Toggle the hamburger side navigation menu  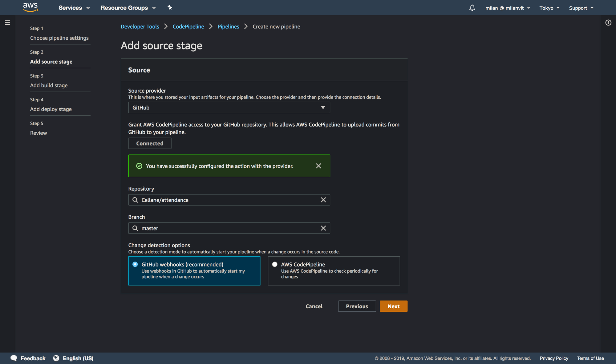(x=7, y=22)
